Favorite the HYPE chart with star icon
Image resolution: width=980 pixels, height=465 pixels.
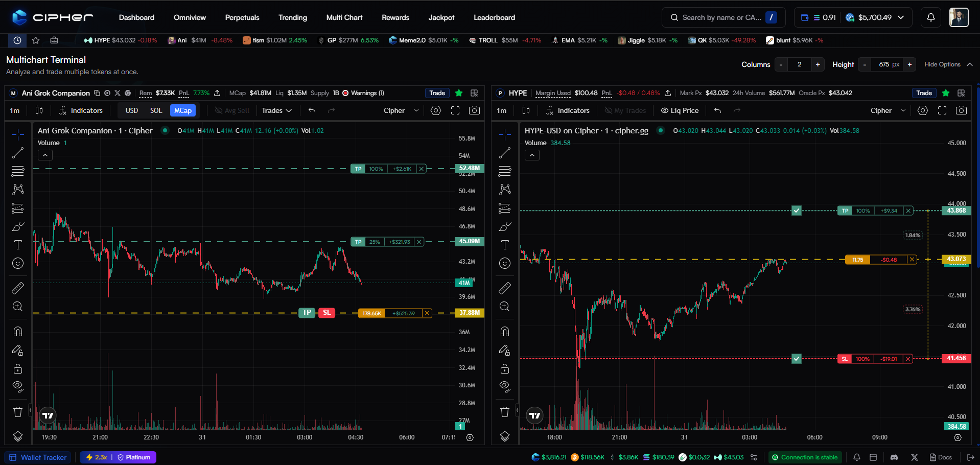(x=946, y=93)
